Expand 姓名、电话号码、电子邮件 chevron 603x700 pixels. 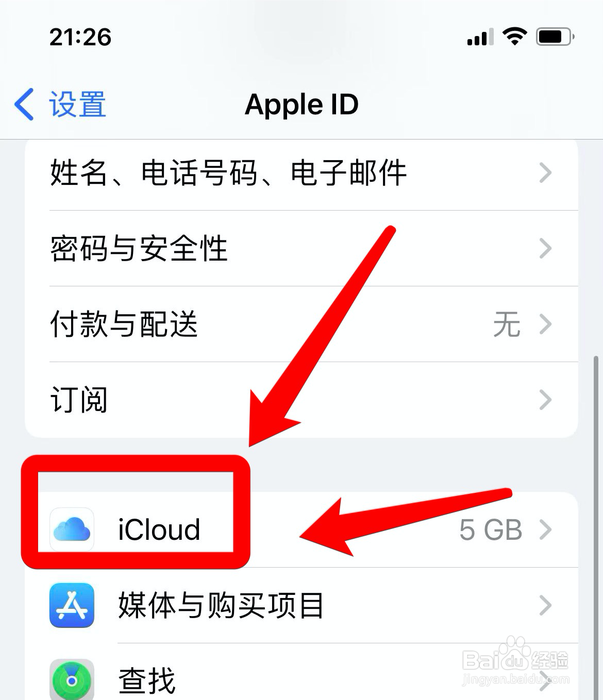coord(545,173)
